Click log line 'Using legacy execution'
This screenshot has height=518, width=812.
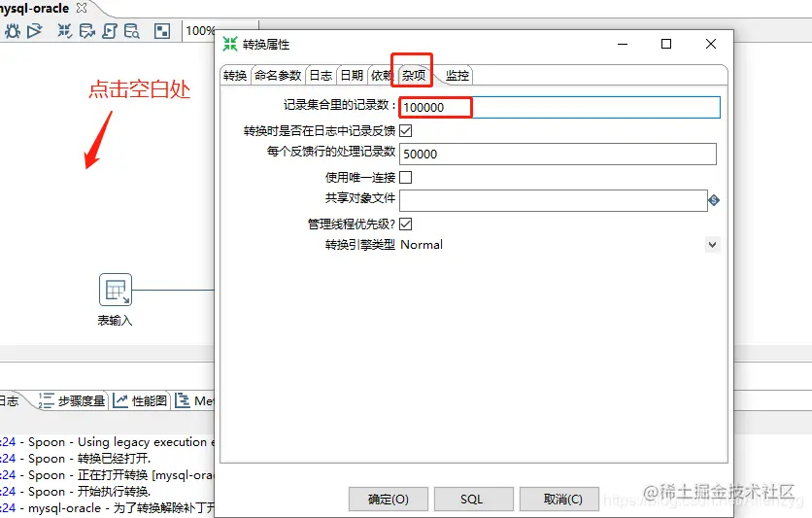pyautogui.click(x=107, y=442)
